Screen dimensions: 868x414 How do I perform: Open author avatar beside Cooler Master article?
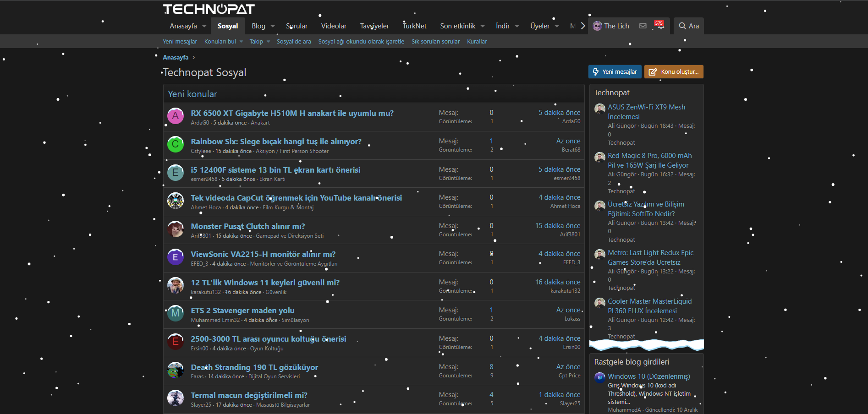(600, 303)
